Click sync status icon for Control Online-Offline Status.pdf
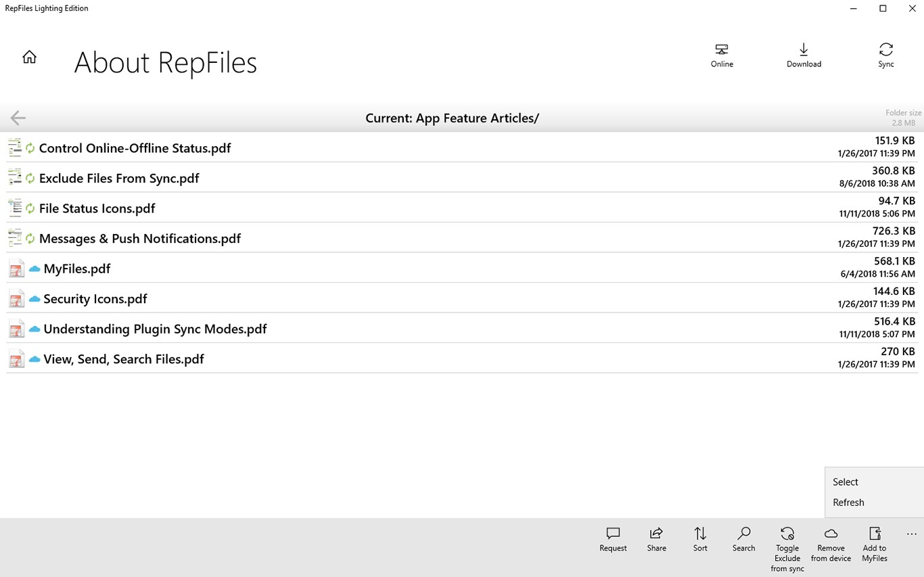924x577 pixels. tap(30, 147)
